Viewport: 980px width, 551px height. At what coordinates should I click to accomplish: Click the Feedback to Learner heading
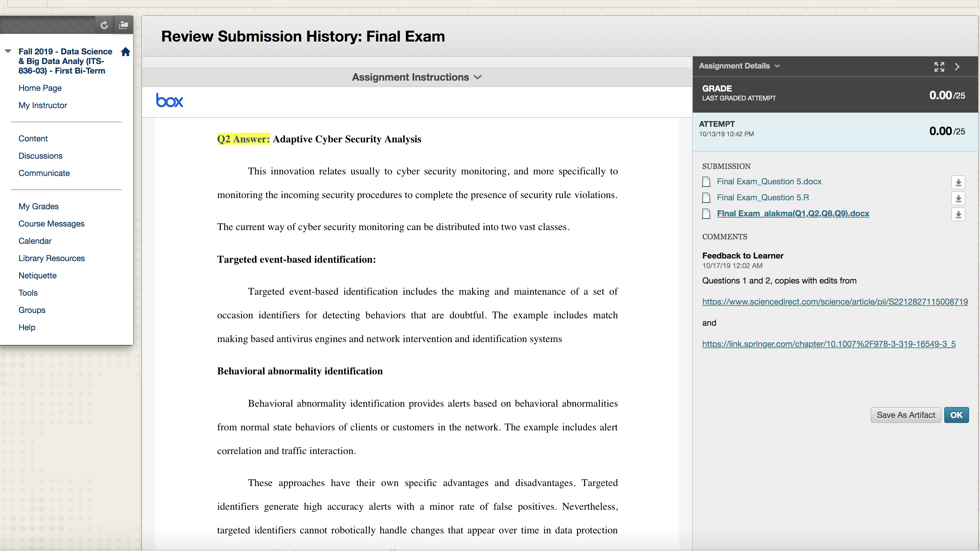pyautogui.click(x=743, y=256)
